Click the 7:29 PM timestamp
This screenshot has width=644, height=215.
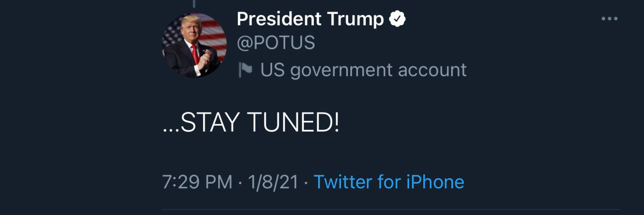197,182
